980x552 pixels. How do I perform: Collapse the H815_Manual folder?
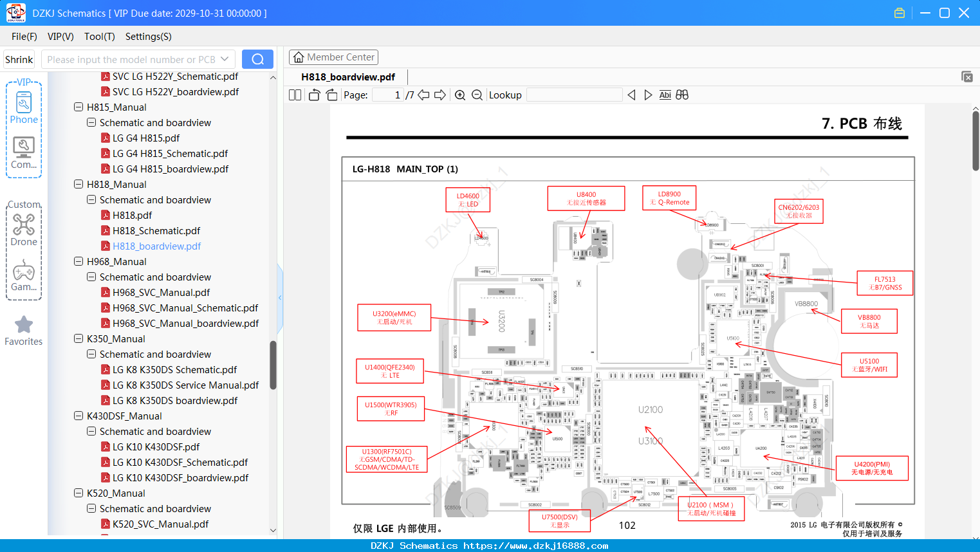(79, 107)
